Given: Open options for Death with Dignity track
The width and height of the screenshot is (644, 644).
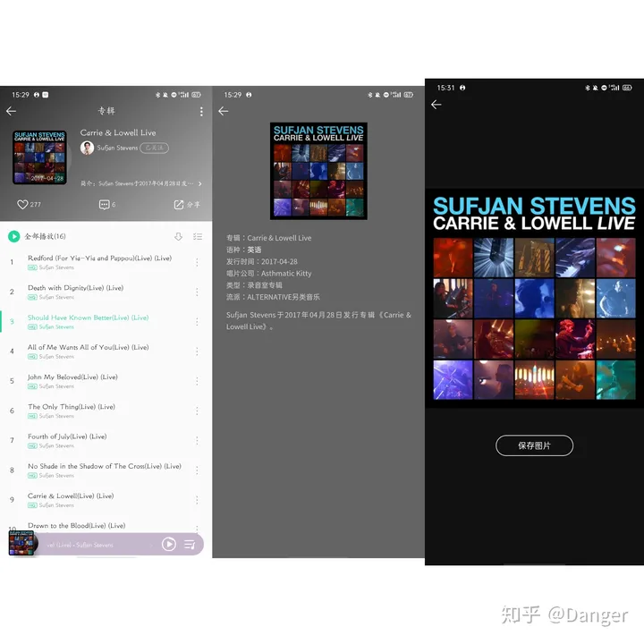Looking at the screenshot, I should click(197, 292).
